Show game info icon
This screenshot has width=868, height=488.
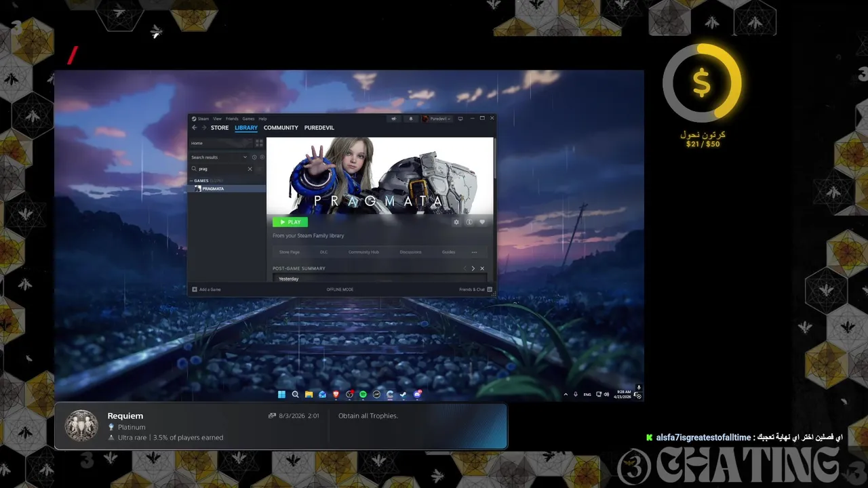[x=469, y=222]
